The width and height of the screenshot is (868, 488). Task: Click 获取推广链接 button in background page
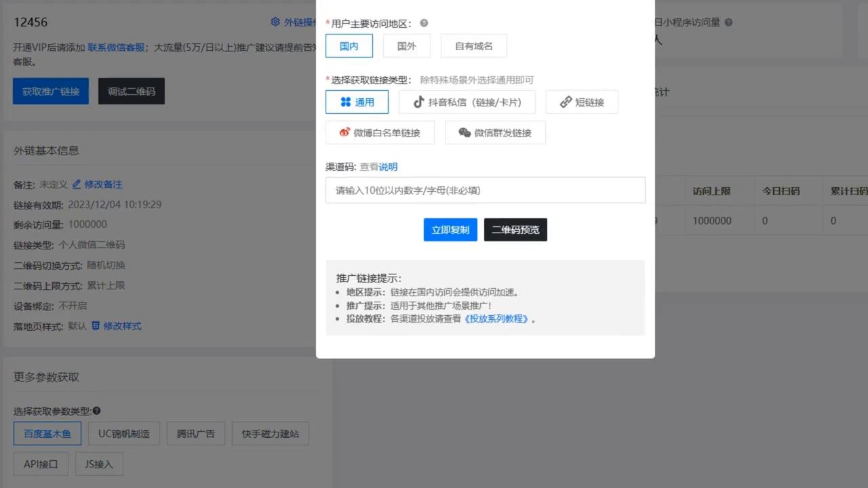(51, 91)
